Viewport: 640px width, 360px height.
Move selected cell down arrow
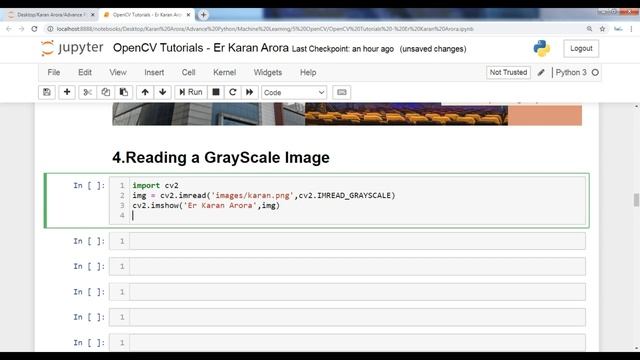click(162, 92)
